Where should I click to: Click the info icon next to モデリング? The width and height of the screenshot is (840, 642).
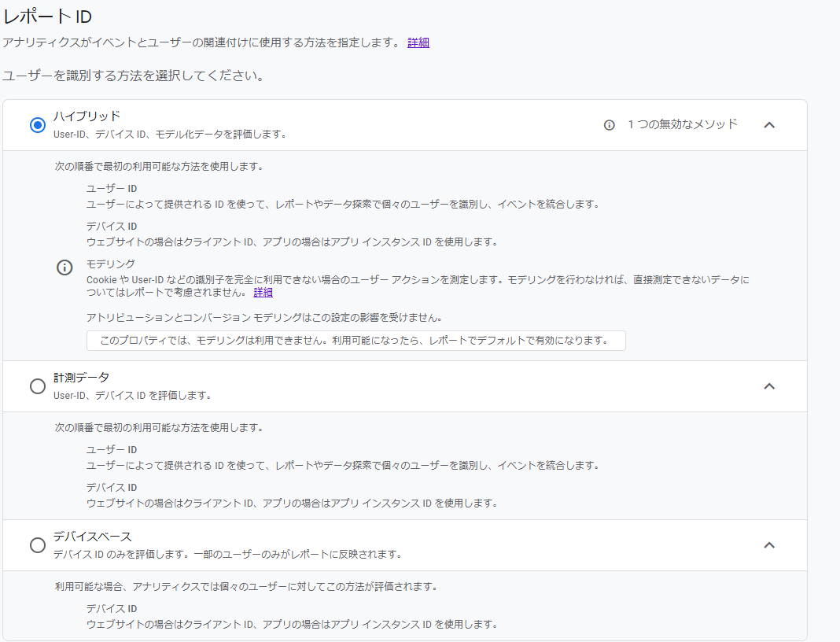coord(64,267)
